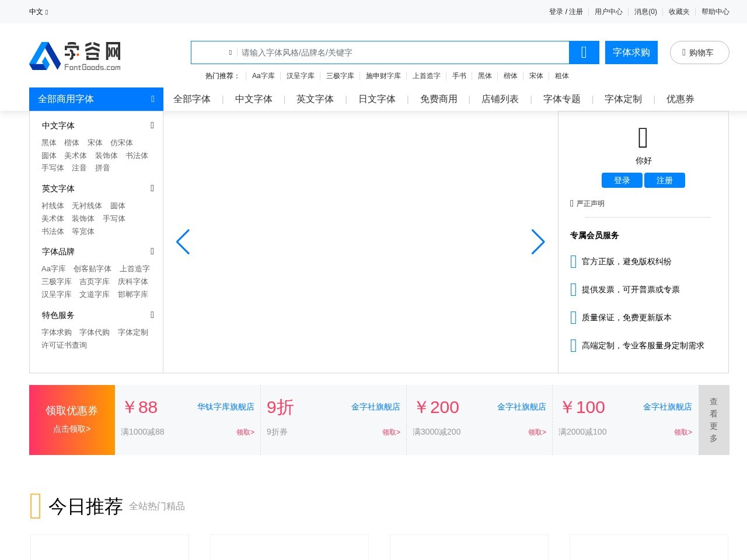This screenshot has height=560, width=747.
Task: Select 书法体 under 中文字体 sidebar
Action: [x=137, y=156]
